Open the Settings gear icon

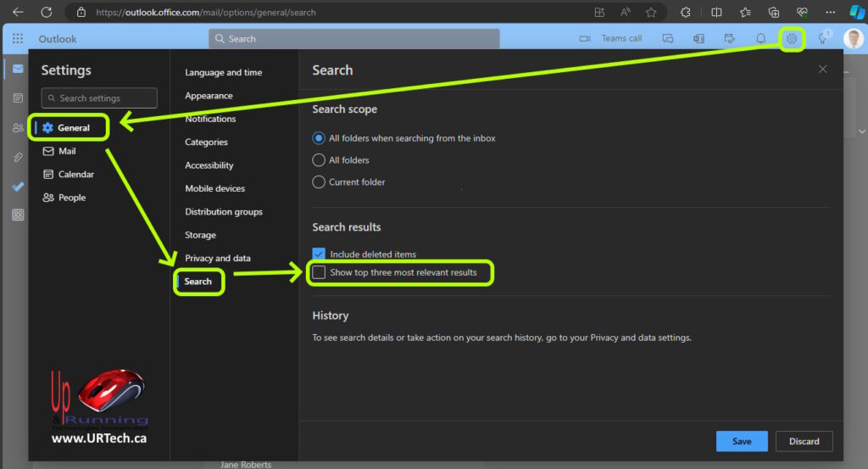792,38
